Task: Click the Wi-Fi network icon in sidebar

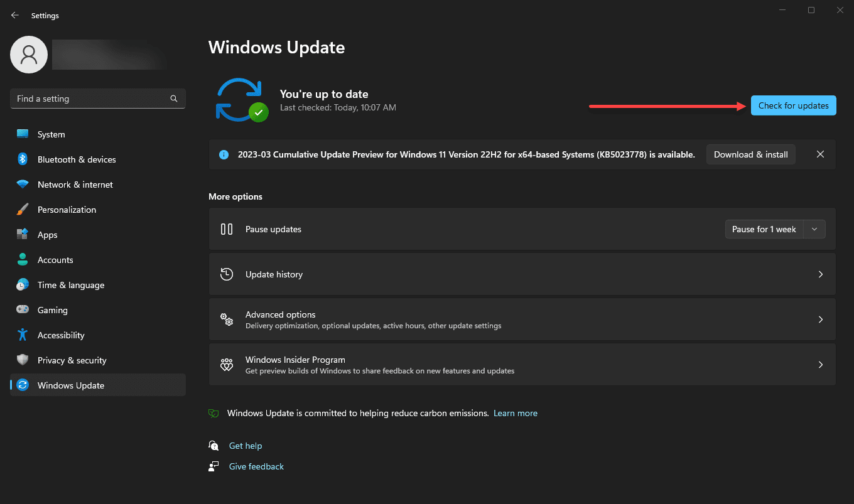Action: click(23, 185)
